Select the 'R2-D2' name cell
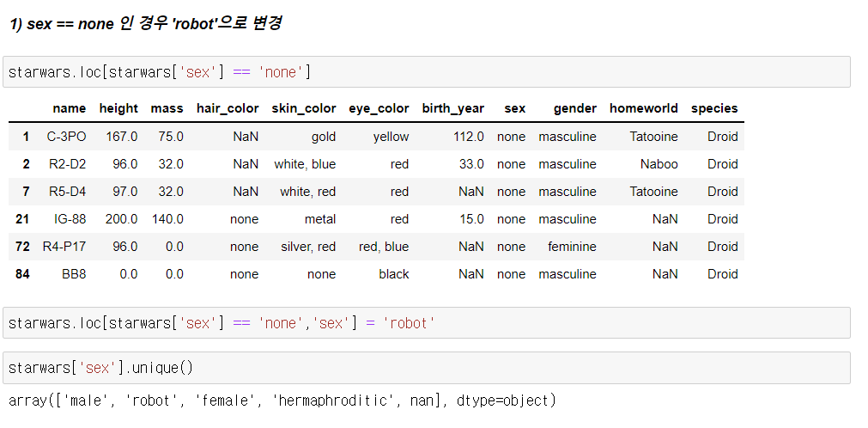868x428 pixels. pos(68,164)
